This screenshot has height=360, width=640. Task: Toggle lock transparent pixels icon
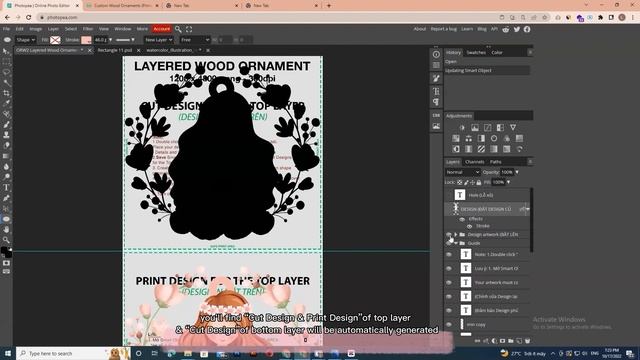click(x=460, y=182)
